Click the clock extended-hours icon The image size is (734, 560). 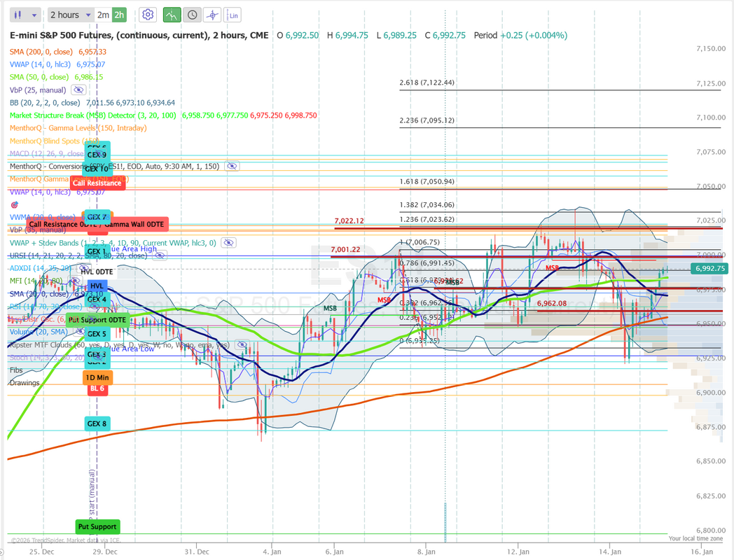click(x=192, y=15)
